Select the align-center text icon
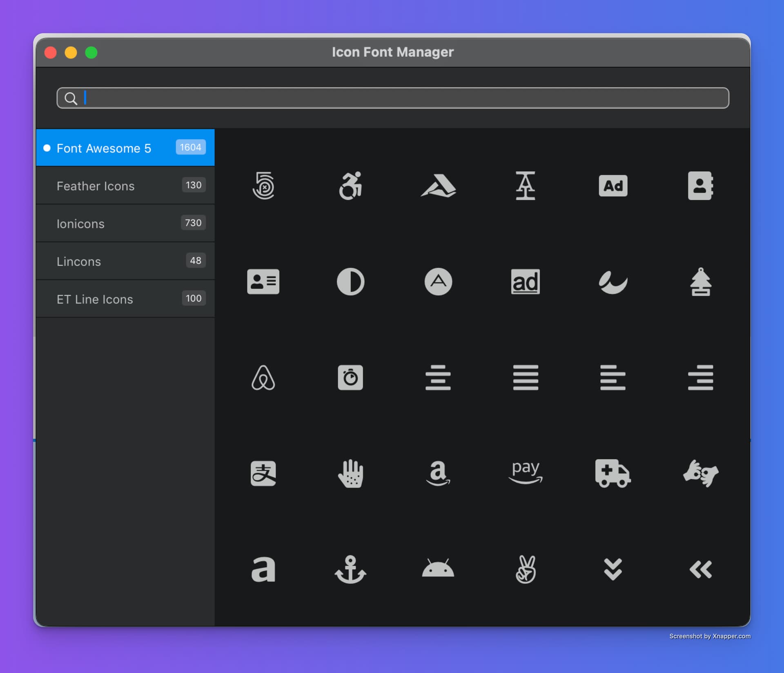 [438, 378]
